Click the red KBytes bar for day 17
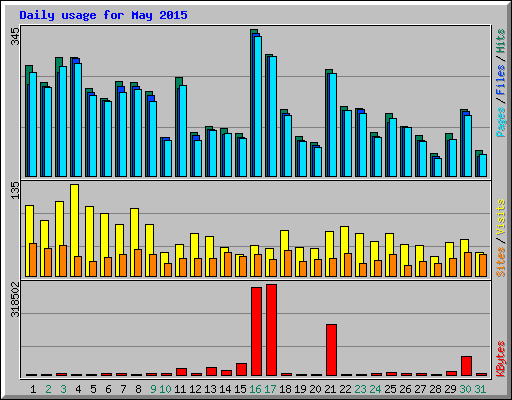This screenshot has height=400, width=512. tap(271, 330)
